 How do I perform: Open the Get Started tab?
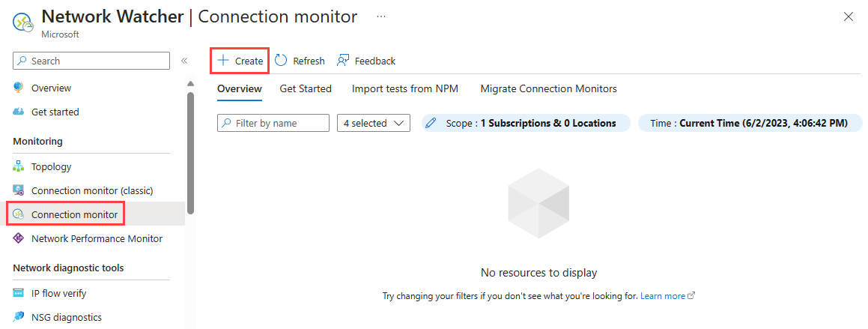click(x=306, y=88)
